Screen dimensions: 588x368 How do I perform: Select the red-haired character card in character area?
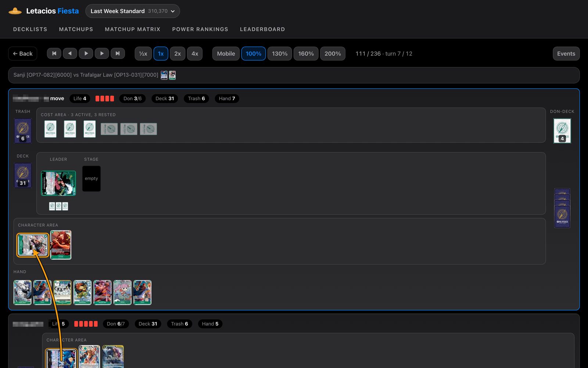(x=61, y=245)
